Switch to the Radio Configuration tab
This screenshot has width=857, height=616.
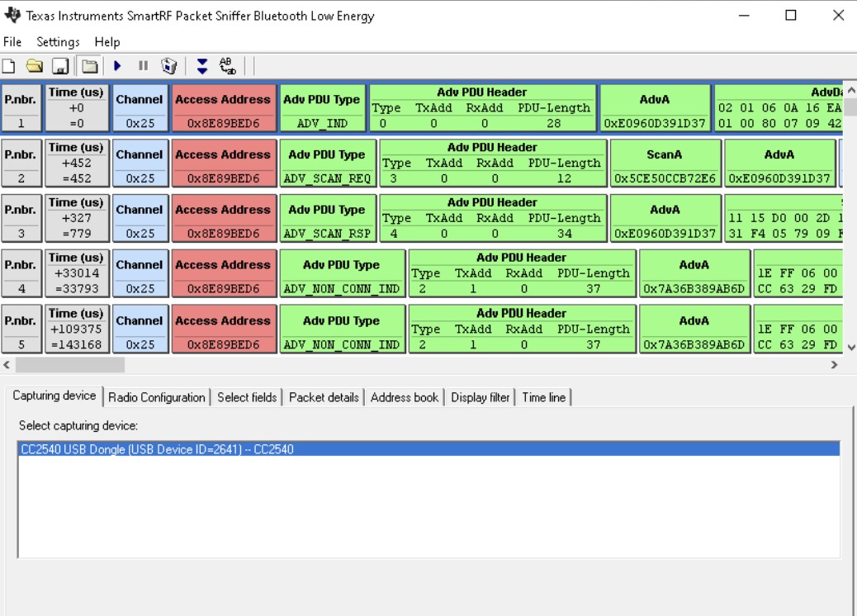click(x=156, y=397)
